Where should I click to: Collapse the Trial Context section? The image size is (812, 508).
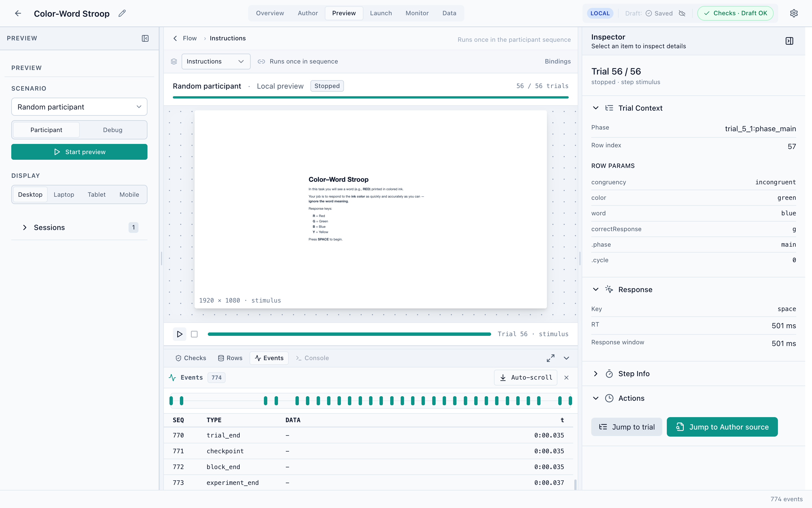coord(595,108)
